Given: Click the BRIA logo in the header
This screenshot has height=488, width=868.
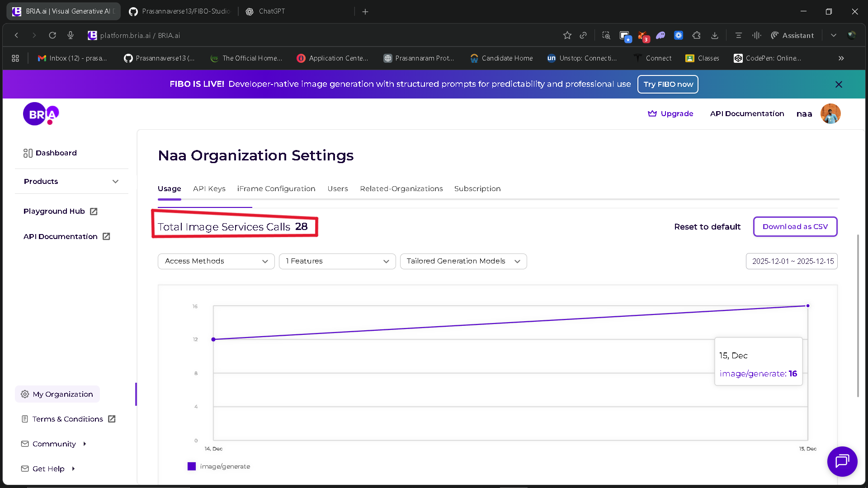Looking at the screenshot, I should 41,114.
